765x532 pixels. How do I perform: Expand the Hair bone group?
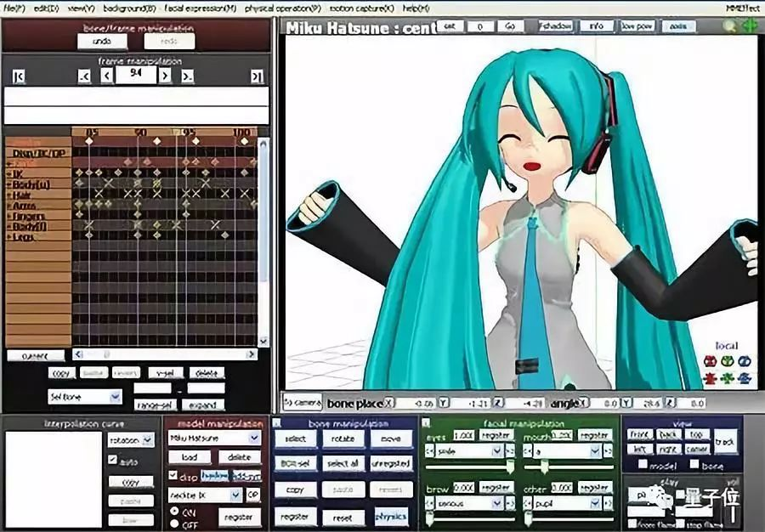tap(9, 195)
